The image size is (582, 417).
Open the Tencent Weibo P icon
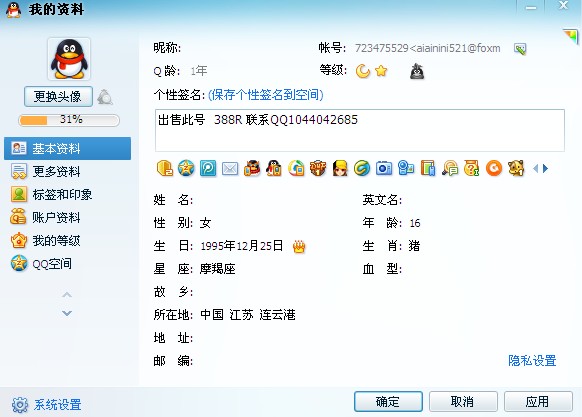pyautogui.click(x=208, y=169)
